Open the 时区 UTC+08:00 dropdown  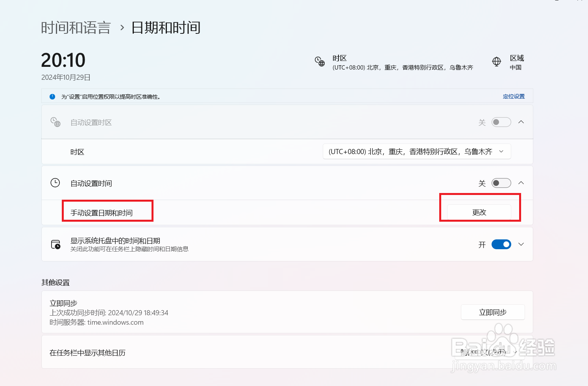pyautogui.click(x=417, y=152)
